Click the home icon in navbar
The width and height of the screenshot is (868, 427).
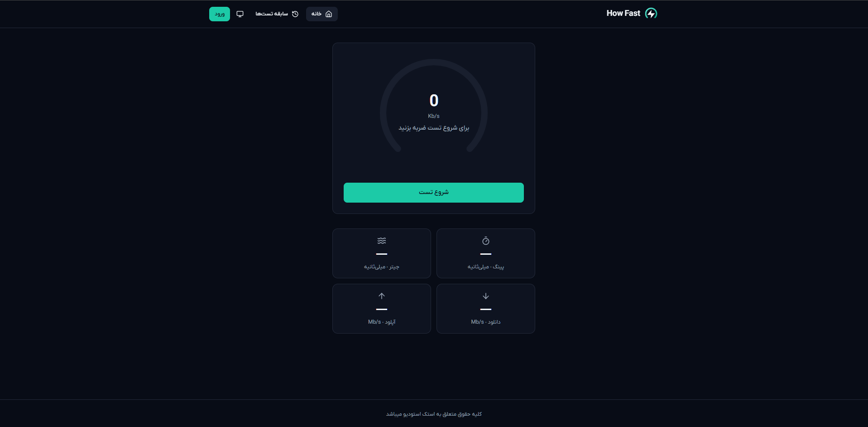[329, 14]
